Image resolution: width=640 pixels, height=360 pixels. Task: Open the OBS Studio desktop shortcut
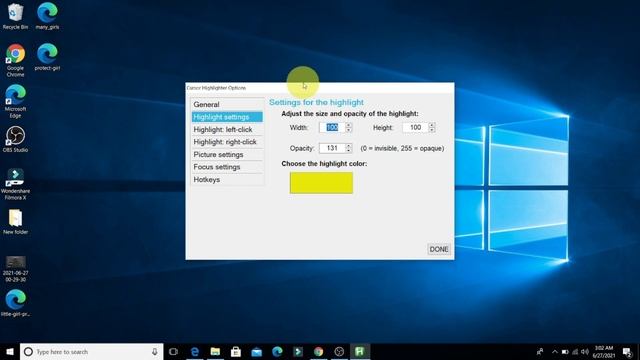[15, 140]
